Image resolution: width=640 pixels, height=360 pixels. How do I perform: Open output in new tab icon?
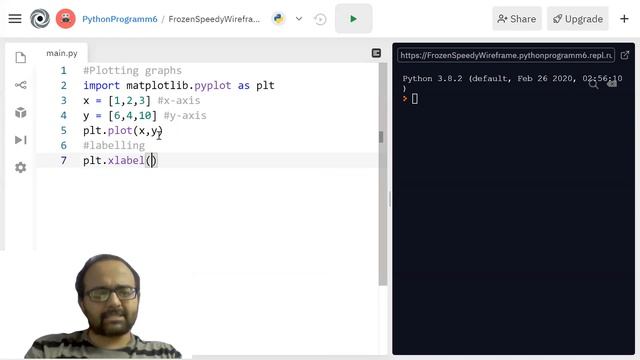pos(624,55)
